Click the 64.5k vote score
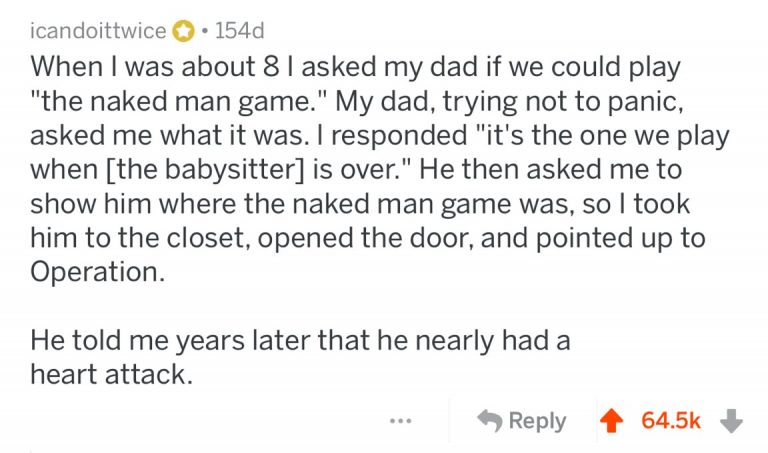 pyautogui.click(x=671, y=420)
